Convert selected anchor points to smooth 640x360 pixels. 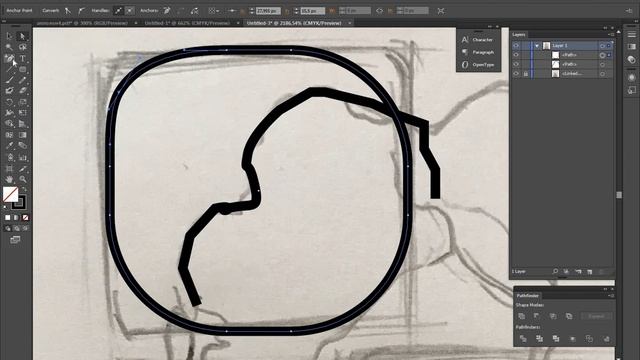tap(81, 11)
